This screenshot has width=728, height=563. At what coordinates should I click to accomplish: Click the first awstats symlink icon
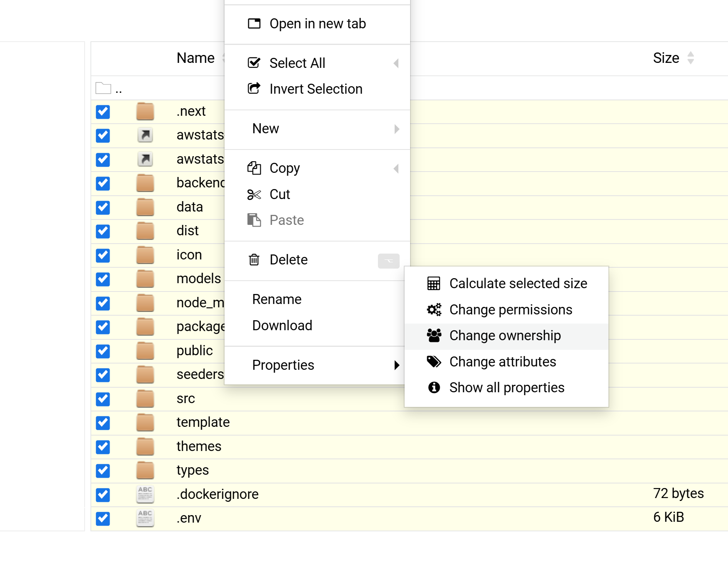click(145, 135)
